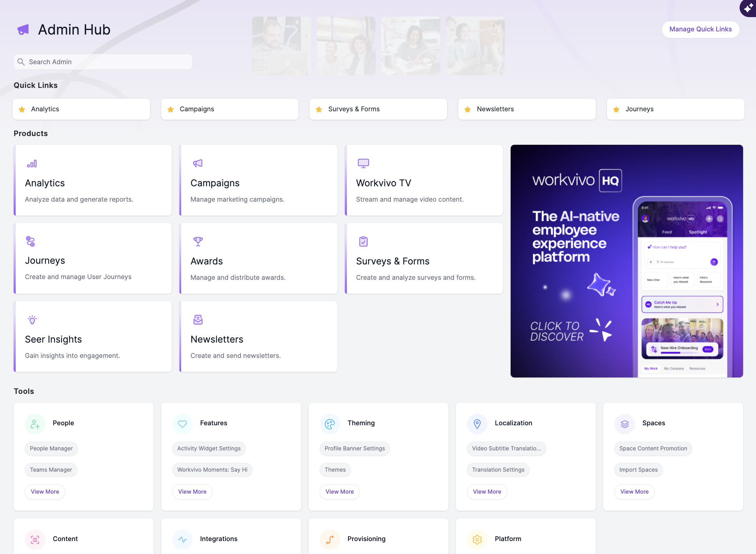Click the Provisioning tools heading
The image size is (756, 554).
(x=366, y=539)
